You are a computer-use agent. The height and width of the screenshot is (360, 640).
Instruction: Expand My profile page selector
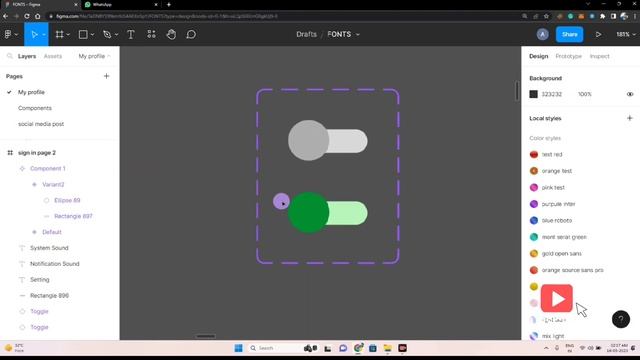tap(94, 56)
